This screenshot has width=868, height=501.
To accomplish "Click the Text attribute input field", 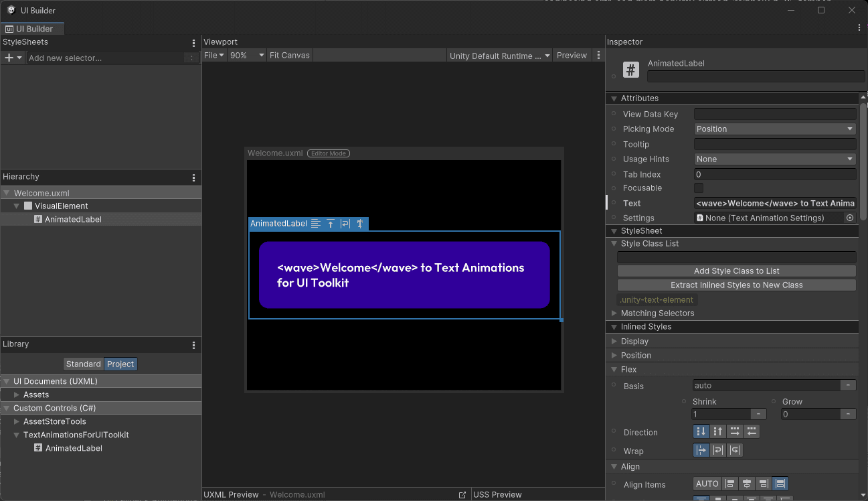I will pyautogui.click(x=774, y=203).
